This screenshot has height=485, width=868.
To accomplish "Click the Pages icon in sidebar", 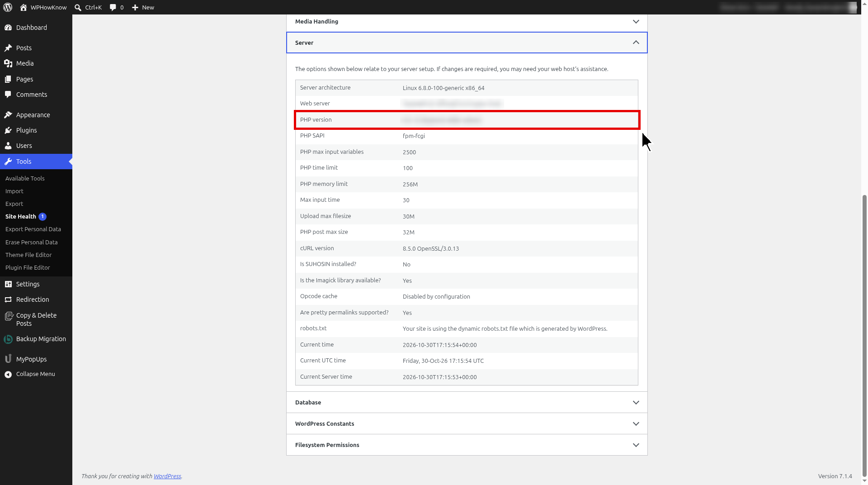I will (8, 79).
